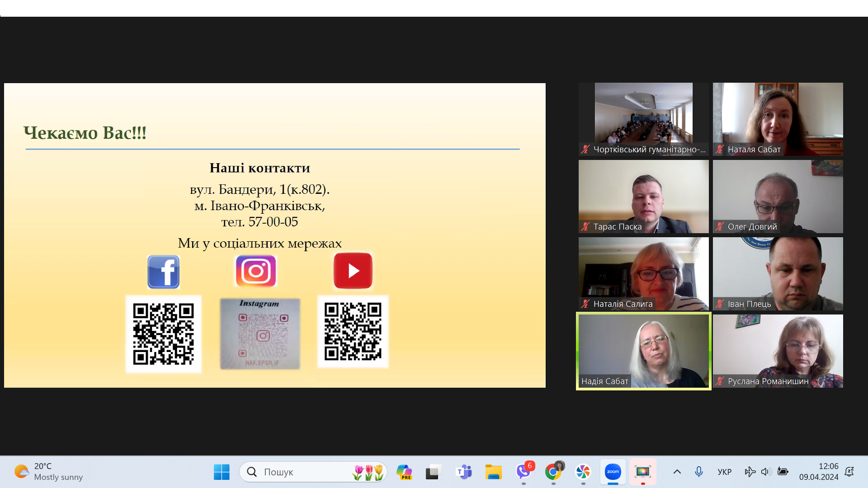Expand the hidden system tray icons chevron
868x488 pixels.
(677, 472)
